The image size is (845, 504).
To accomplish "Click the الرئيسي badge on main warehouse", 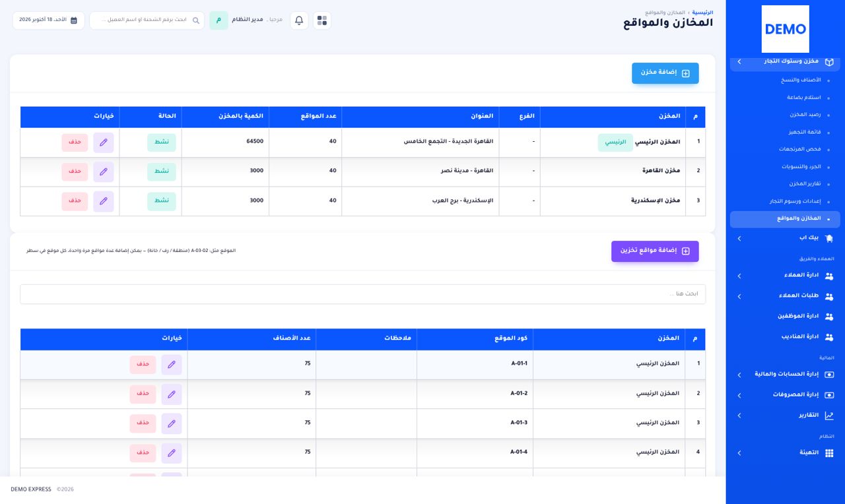I will (x=615, y=142).
